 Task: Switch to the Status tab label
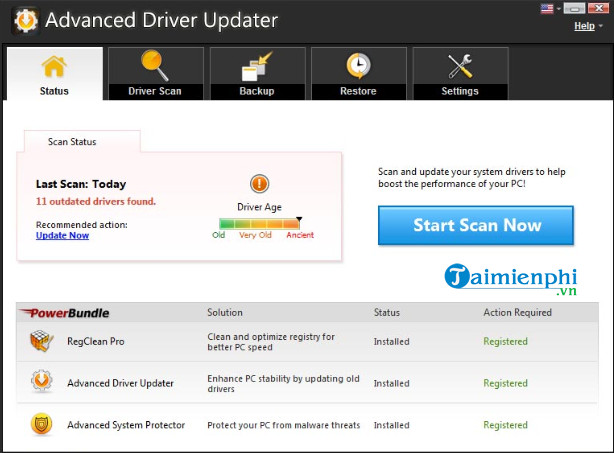tap(54, 91)
